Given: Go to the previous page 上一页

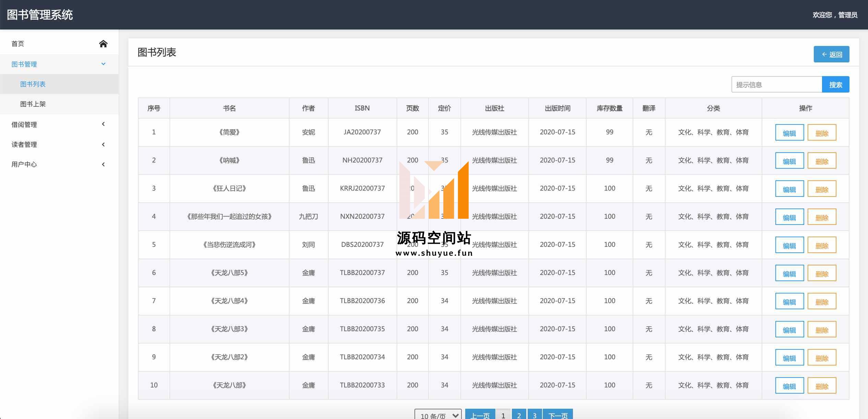Looking at the screenshot, I should point(480,415).
